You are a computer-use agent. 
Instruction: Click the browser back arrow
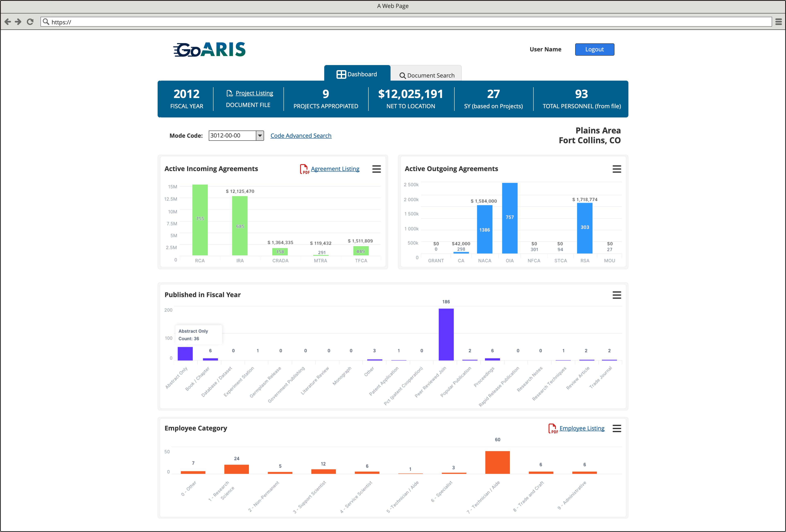(x=7, y=22)
